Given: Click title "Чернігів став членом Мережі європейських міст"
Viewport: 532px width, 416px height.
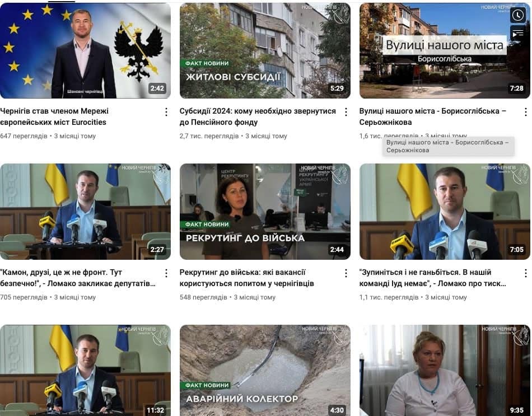Looking at the screenshot, I should (54, 116).
